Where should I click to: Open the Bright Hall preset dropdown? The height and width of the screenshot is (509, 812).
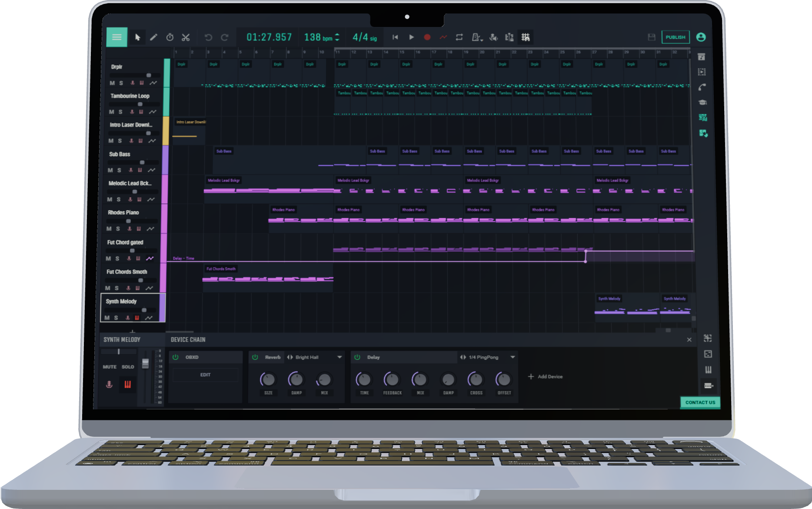coord(339,357)
